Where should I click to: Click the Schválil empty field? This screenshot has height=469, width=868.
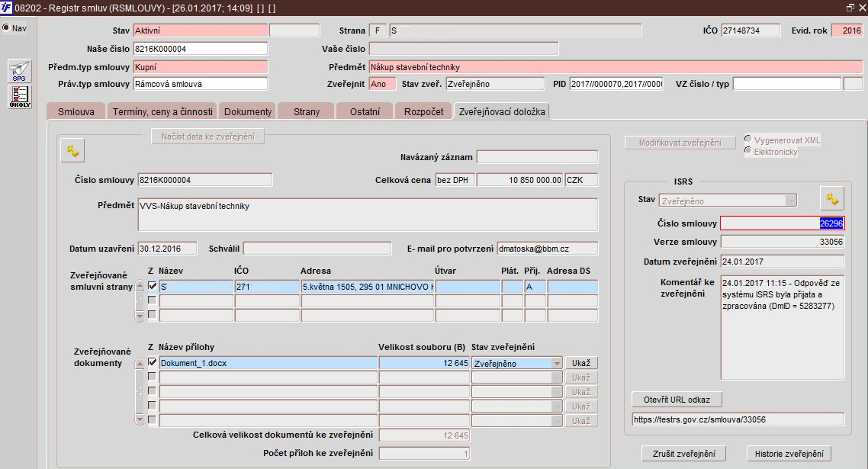coord(317,249)
